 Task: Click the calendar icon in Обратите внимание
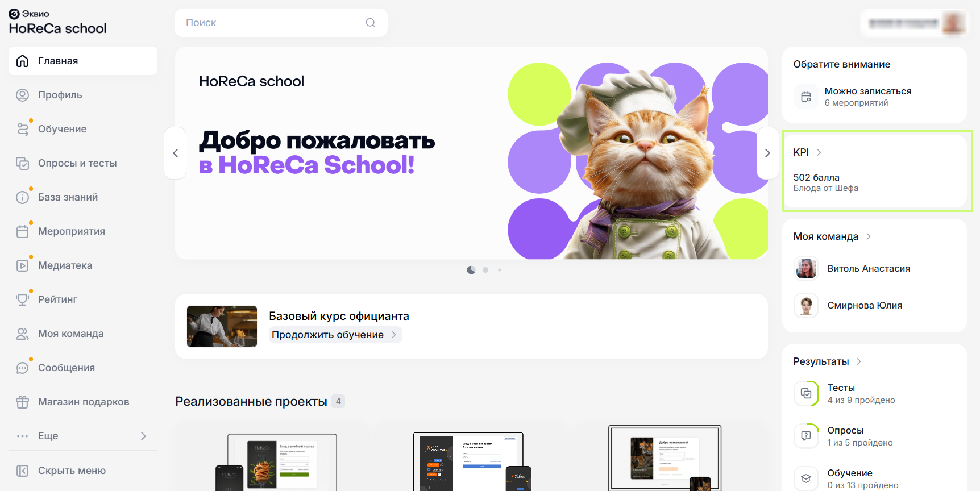point(806,97)
